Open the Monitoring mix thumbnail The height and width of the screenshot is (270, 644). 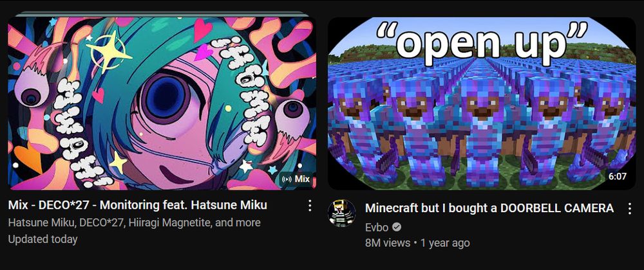point(162,104)
